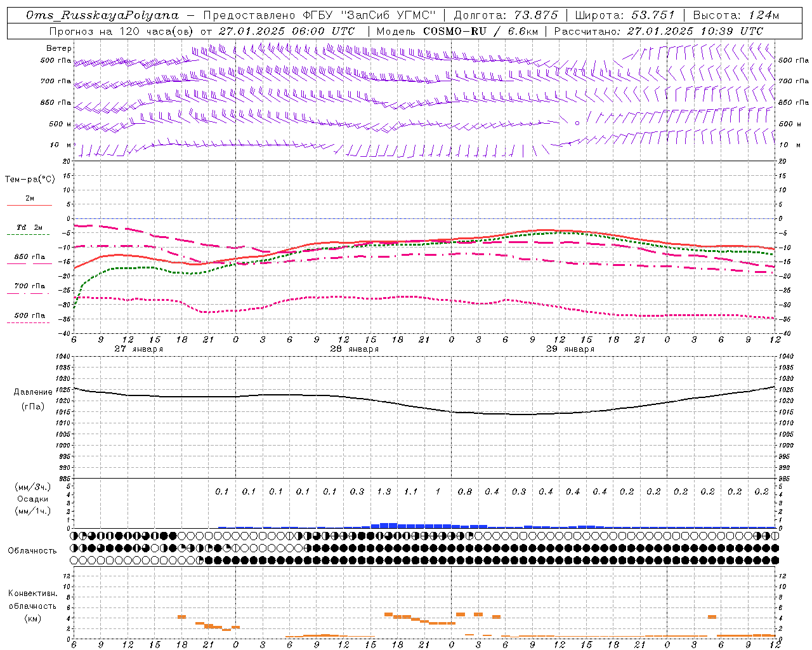812x650 pixels.
Task: Click the calm wind circle symbol
Action: pos(577,123)
